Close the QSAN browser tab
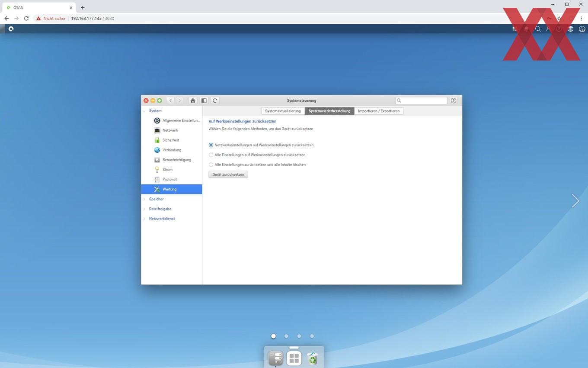 [71, 7]
